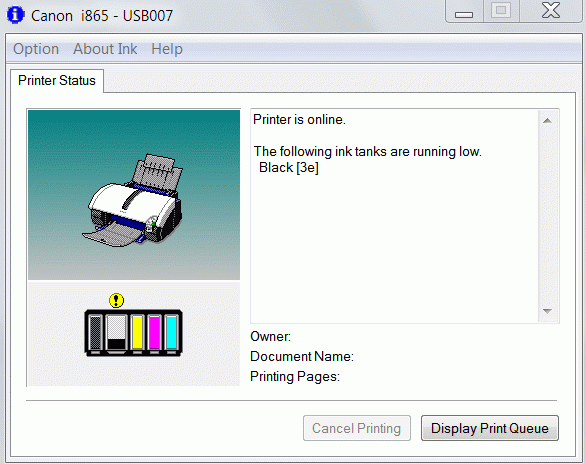Click the cyan ink tank indicator
Screen dimensions: 586x464
[x=172, y=332]
